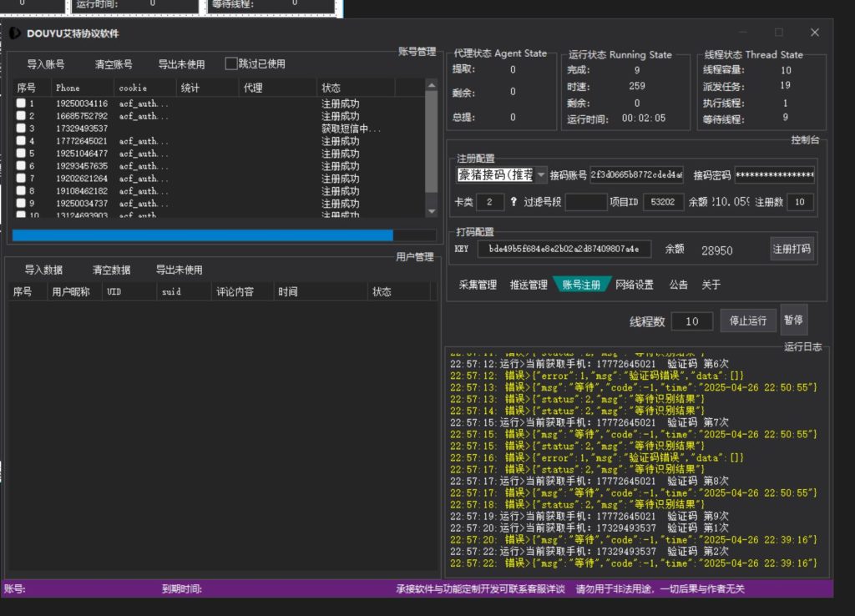Select the 推送管理 tab
Screen dimensions: 855x616
coord(529,285)
